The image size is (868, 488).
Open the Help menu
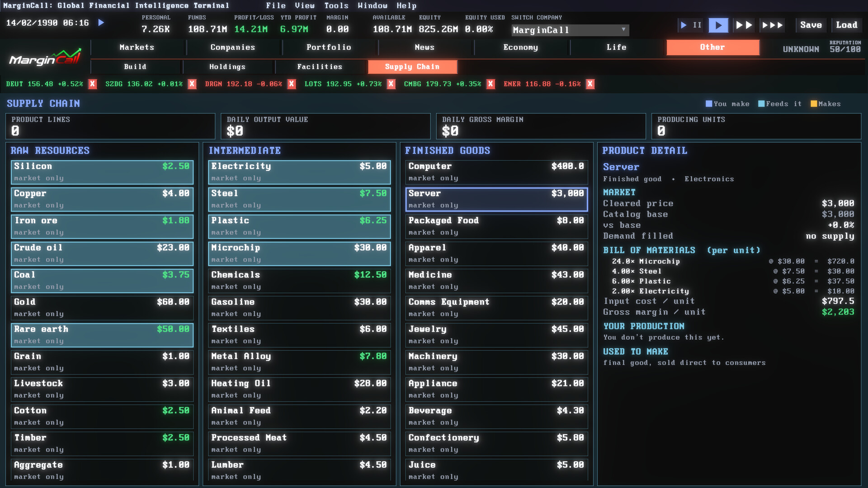(x=406, y=5)
